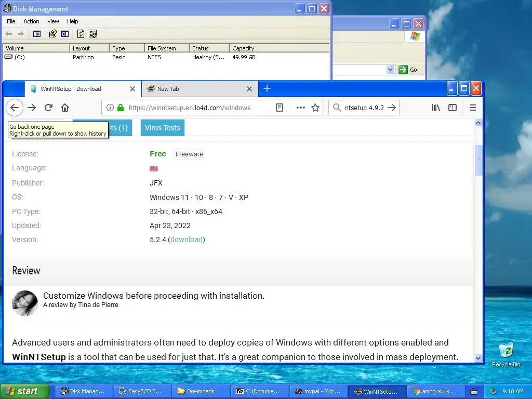Sort by the Capacity column header
The width and height of the screenshot is (532, 399).
click(279, 48)
